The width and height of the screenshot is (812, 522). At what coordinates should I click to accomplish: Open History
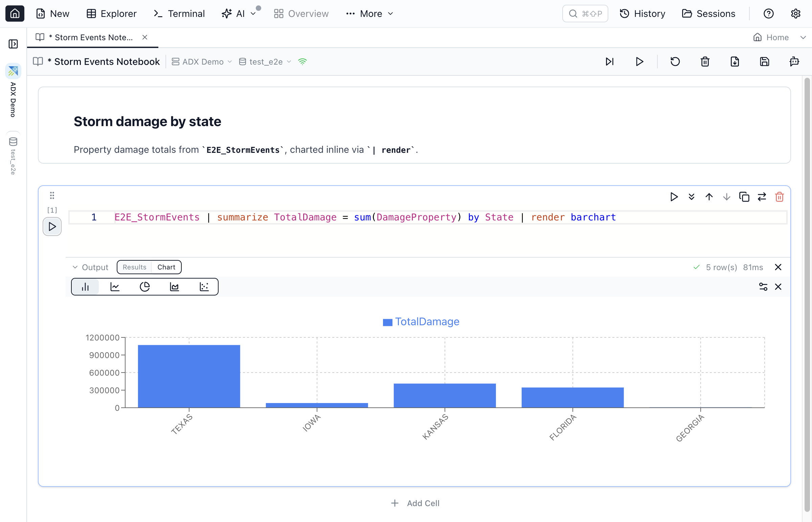pos(642,14)
